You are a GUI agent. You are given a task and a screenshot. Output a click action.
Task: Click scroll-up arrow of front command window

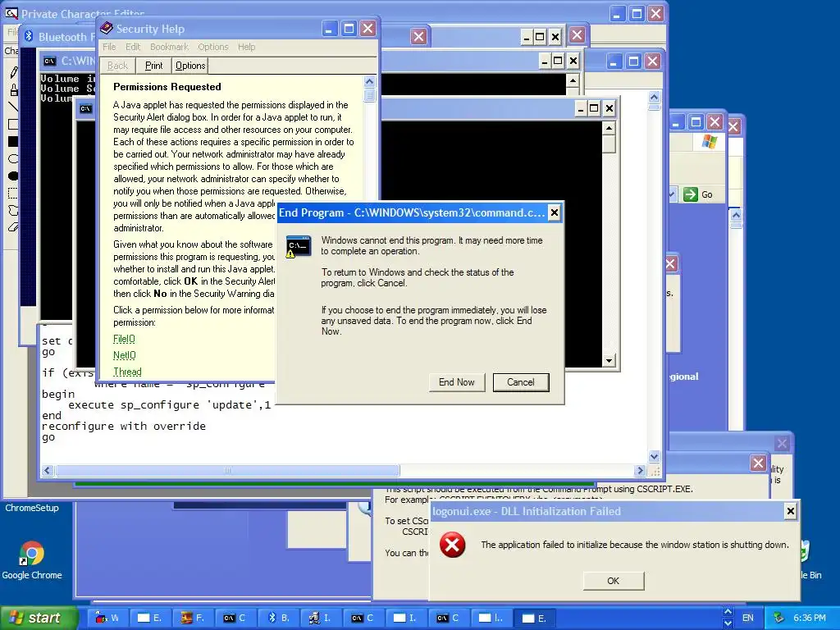pyautogui.click(x=609, y=128)
